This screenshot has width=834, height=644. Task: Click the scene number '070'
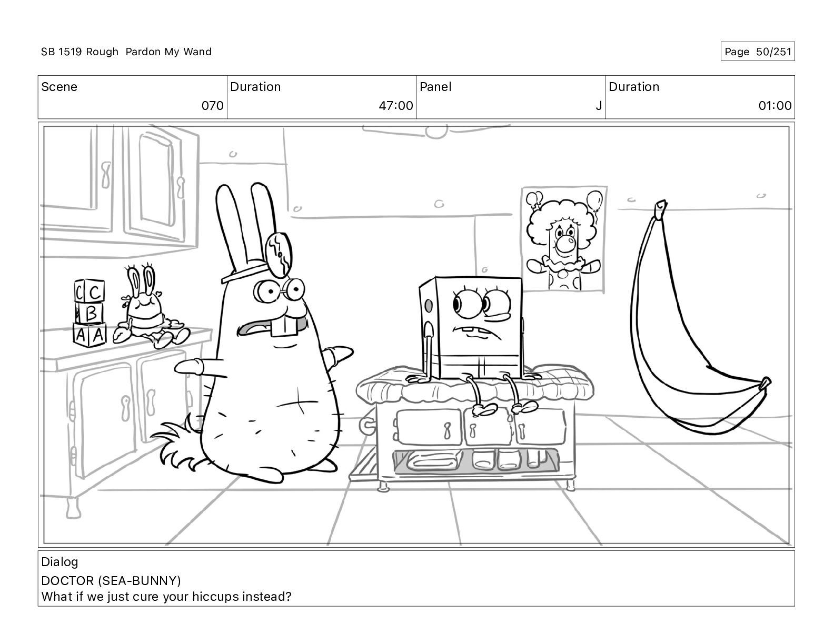pyautogui.click(x=213, y=106)
